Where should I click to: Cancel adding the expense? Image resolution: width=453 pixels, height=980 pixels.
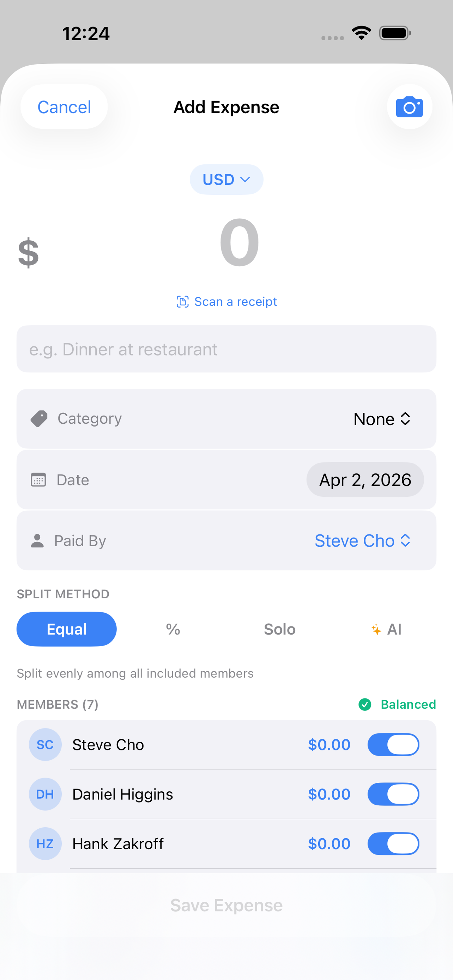(x=64, y=107)
